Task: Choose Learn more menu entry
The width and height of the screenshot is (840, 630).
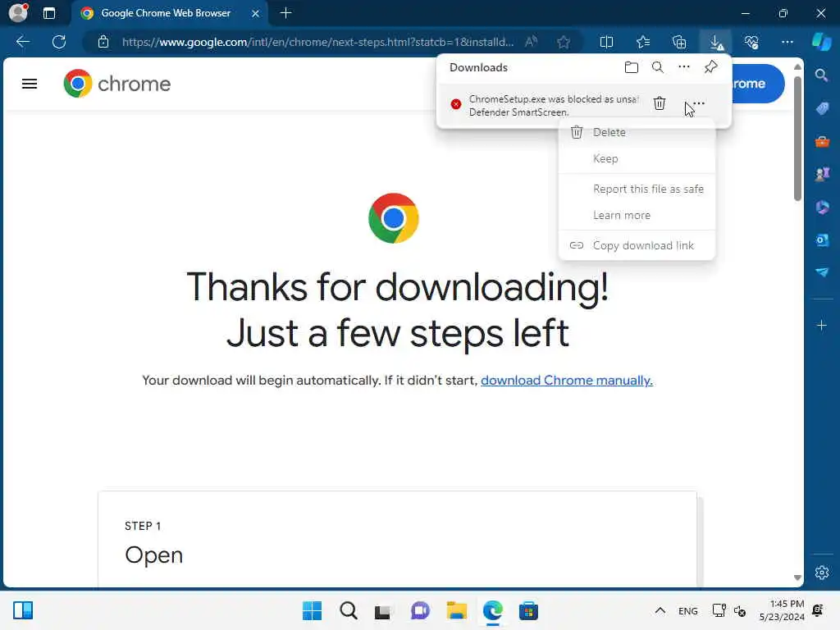Action: coord(637,215)
